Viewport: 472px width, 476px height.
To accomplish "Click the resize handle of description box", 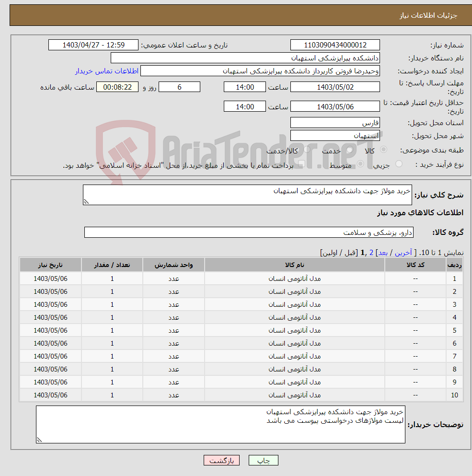I will [86, 202].
